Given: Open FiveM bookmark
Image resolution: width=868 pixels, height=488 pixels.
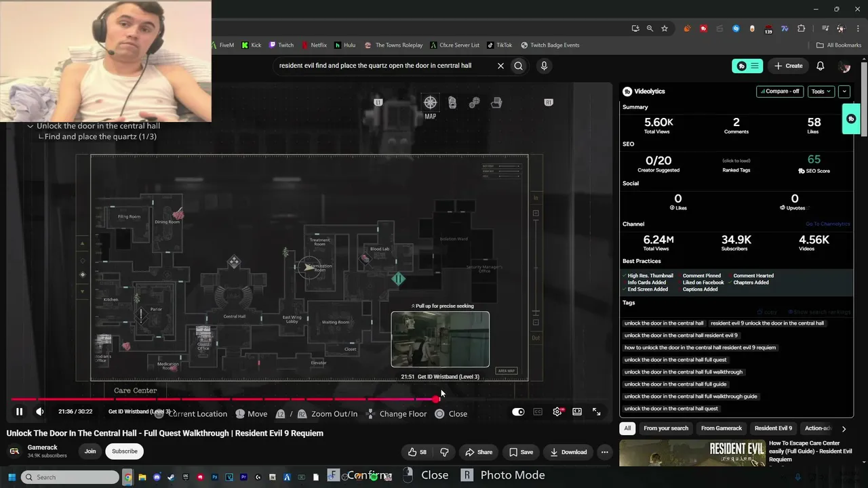Looking at the screenshot, I should (222, 45).
